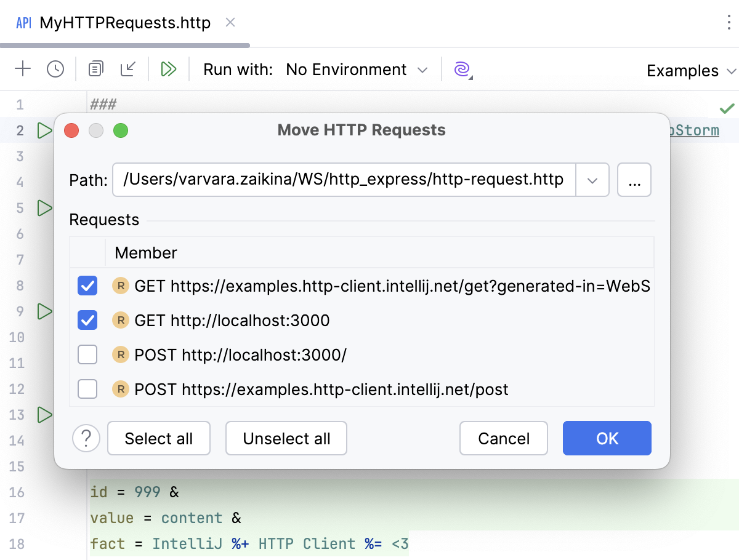
Task: Click the green inspection checkmark indicator
Action: click(x=727, y=108)
